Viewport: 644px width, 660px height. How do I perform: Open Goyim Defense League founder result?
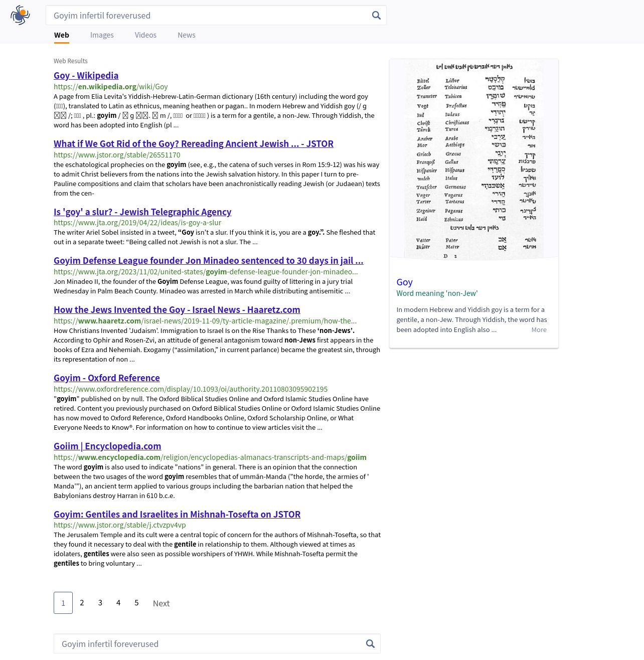(209, 260)
